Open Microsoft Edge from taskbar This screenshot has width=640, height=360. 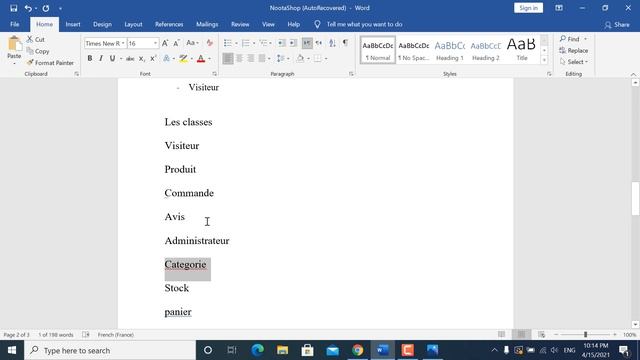point(258,350)
